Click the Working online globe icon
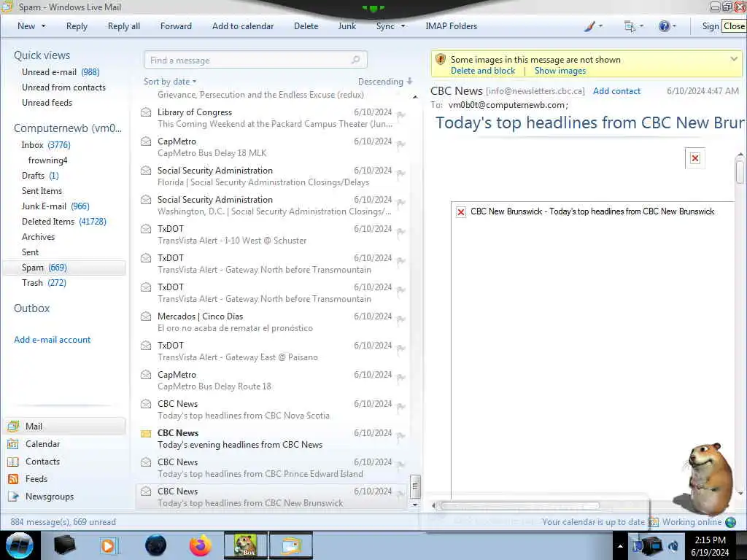Image resolution: width=747 pixels, height=560 pixels. pos(730,522)
